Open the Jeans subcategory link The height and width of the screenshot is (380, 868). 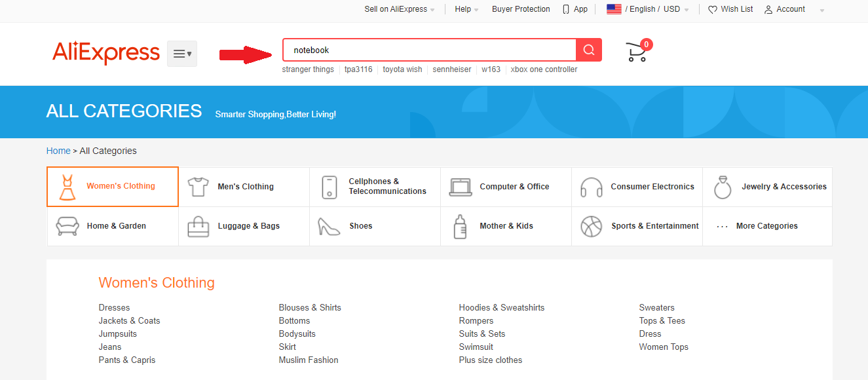[110, 347]
